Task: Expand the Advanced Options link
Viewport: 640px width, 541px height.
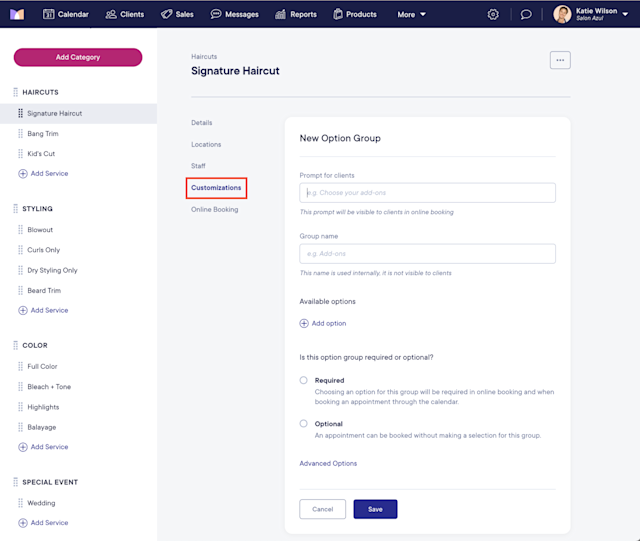Action: click(328, 463)
